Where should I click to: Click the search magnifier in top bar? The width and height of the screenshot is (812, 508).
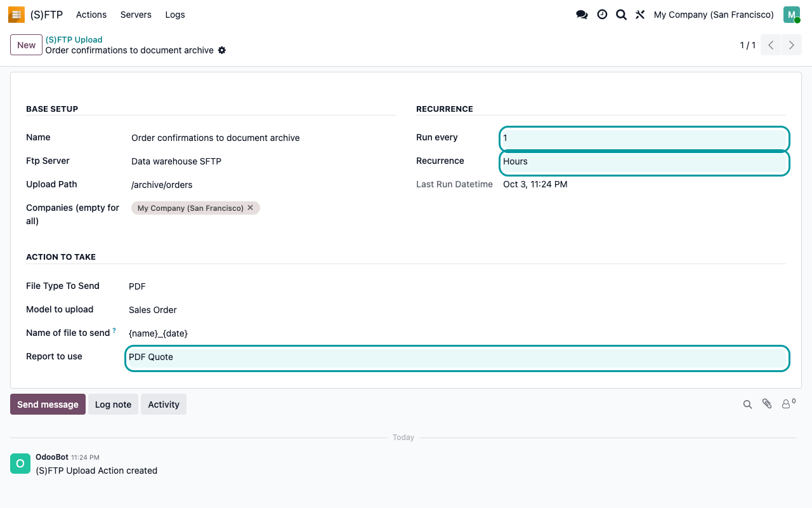[621, 15]
